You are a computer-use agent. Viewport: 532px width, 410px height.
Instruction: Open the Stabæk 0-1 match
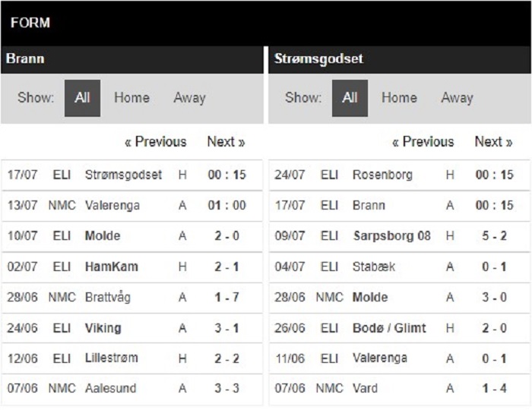[399, 267]
